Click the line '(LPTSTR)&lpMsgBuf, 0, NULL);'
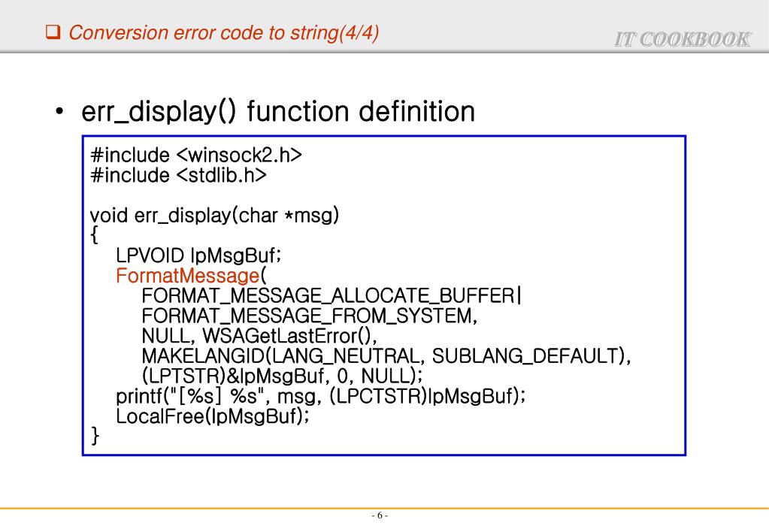The height and width of the screenshot is (532, 769). point(282,376)
